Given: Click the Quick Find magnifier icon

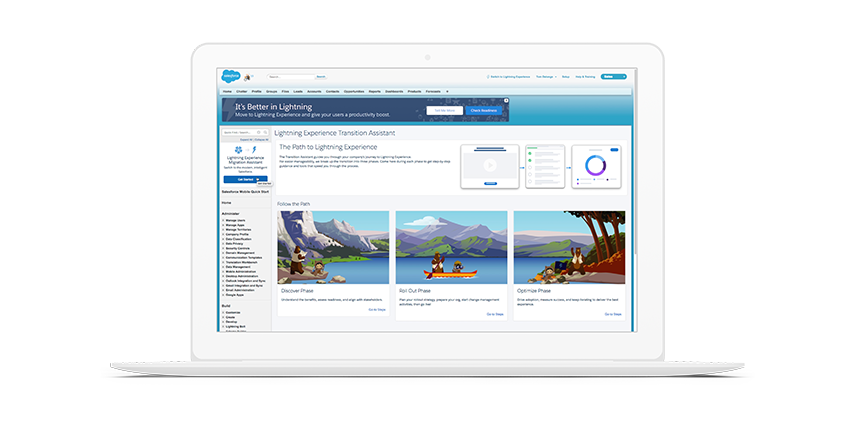Looking at the screenshot, I should (x=266, y=132).
